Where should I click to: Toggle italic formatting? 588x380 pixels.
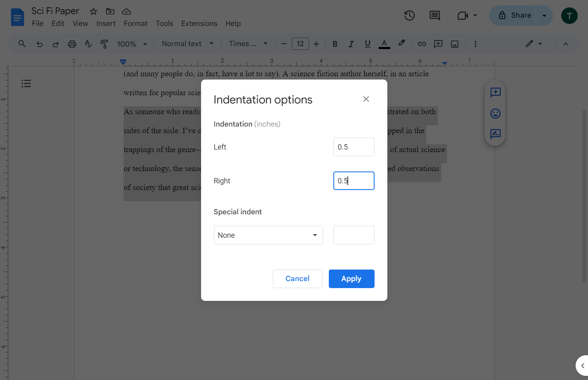pyautogui.click(x=351, y=44)
